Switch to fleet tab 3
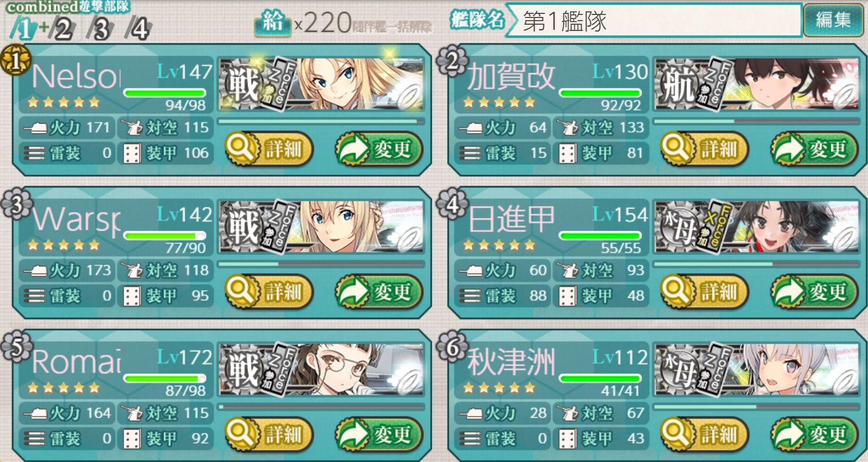The image size is (868, 462). point(100,29)
